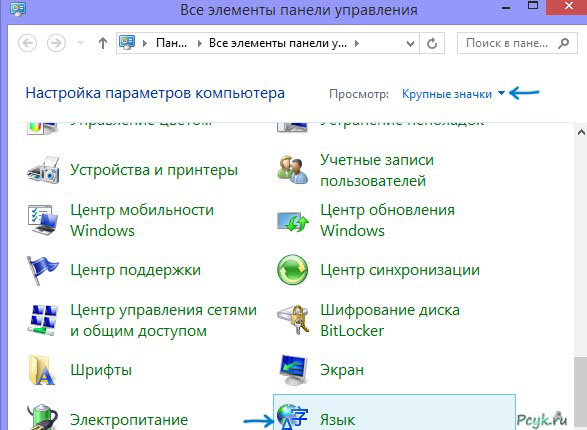This screenshot has width=587, height=430.
Task: Click the User Accounts people icon
Action: pyautogui.click(x=293, y=170)
